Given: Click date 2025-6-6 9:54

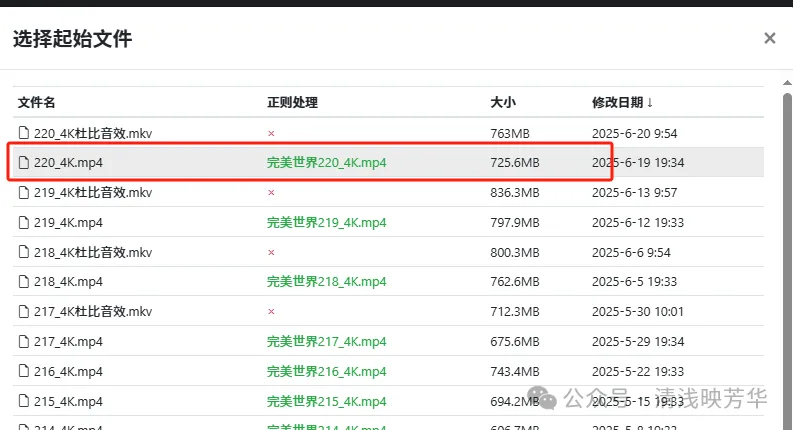Looking at the screenshot, I should (631, 252).
